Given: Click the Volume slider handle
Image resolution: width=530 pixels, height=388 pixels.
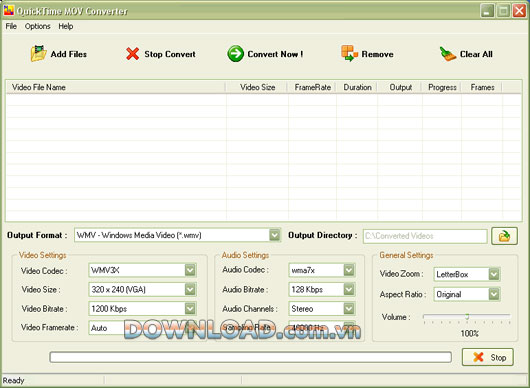Looking at the screenshot, I should point(467,316).
